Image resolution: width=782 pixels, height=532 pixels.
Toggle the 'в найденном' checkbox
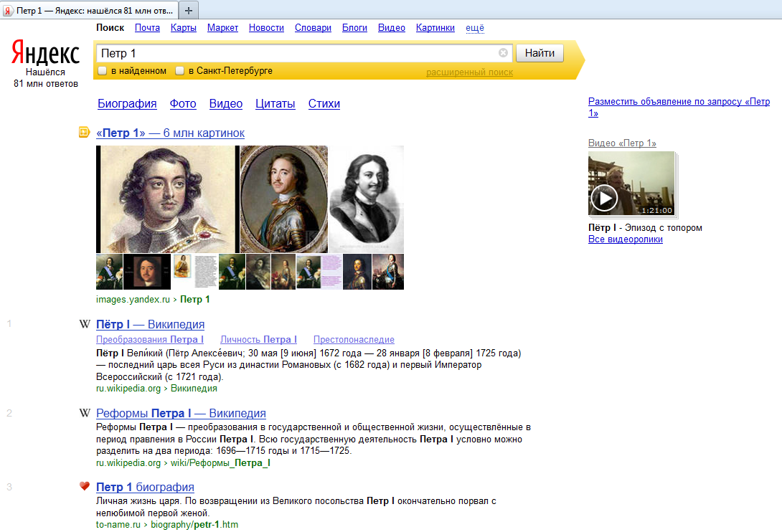tap(103, 71)
